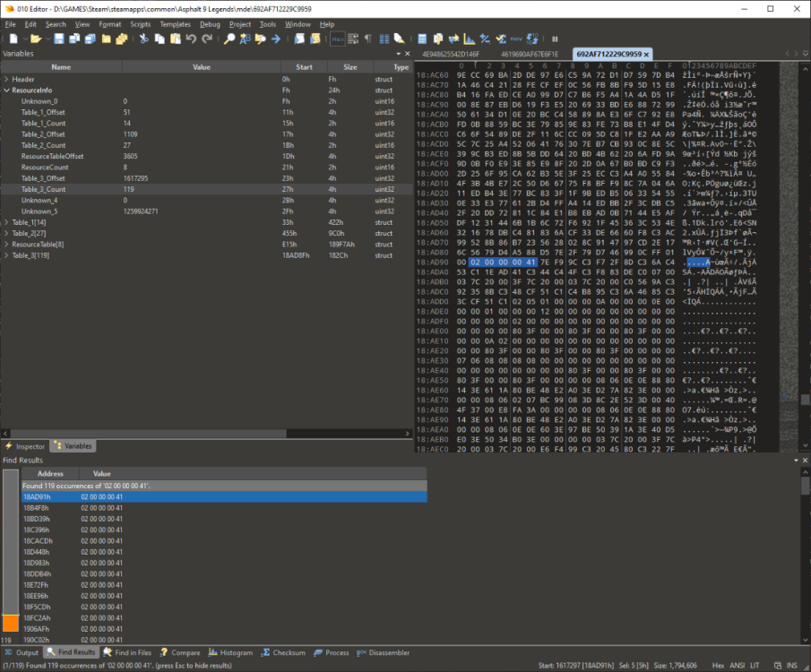The width and height of the screenshot is (811, 672).
Task: Click the Open file folder icon
Action: 35,39
